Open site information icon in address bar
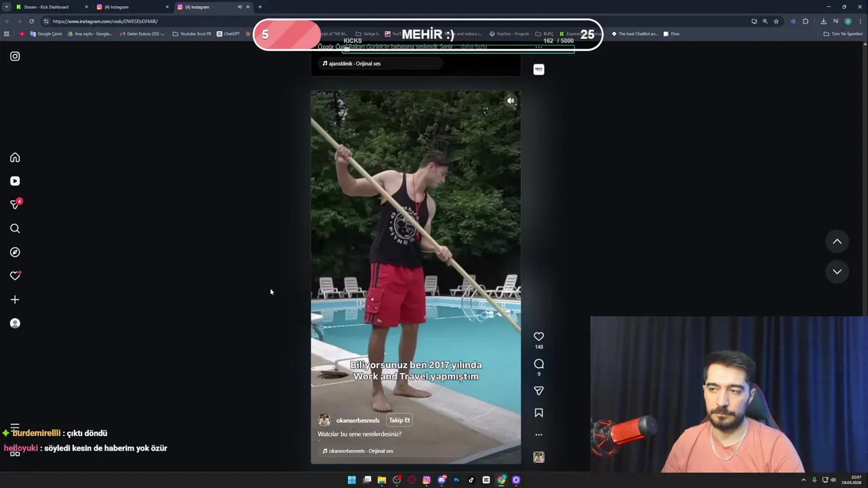The height and width of the screenshot is (488, 868). (46, 21)
